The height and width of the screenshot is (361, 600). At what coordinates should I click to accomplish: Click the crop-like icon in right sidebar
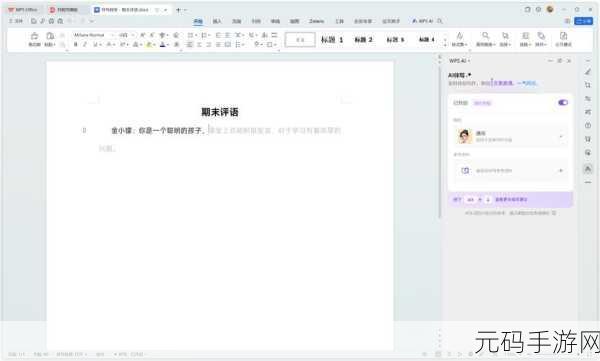588,85
